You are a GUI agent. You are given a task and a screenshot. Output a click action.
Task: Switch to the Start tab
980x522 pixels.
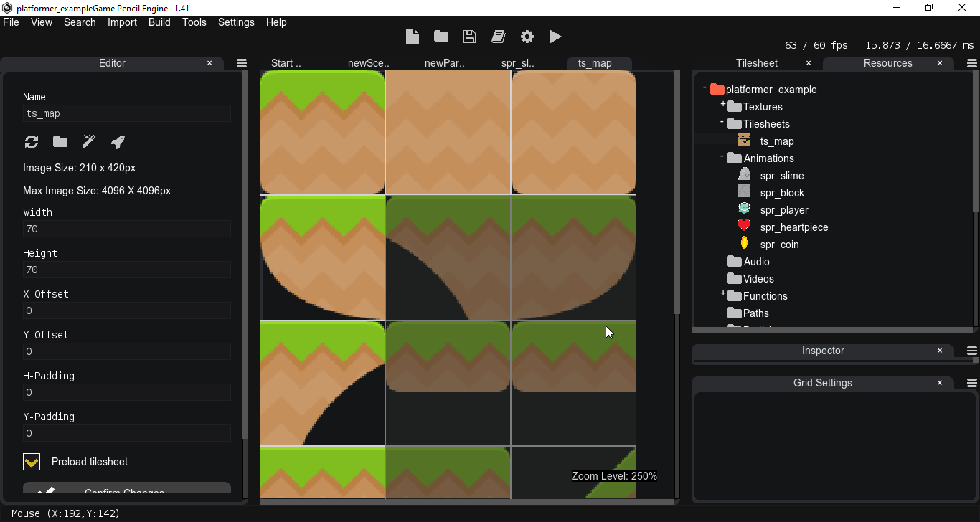coord(286,63)
